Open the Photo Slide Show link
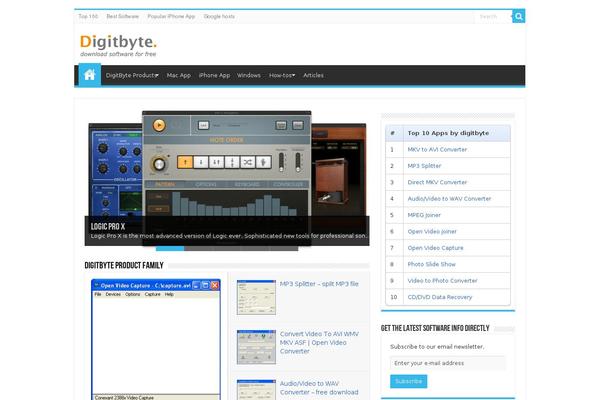Image resolution: width=600 pixels, height=400 pixels. tap(431, 264)
